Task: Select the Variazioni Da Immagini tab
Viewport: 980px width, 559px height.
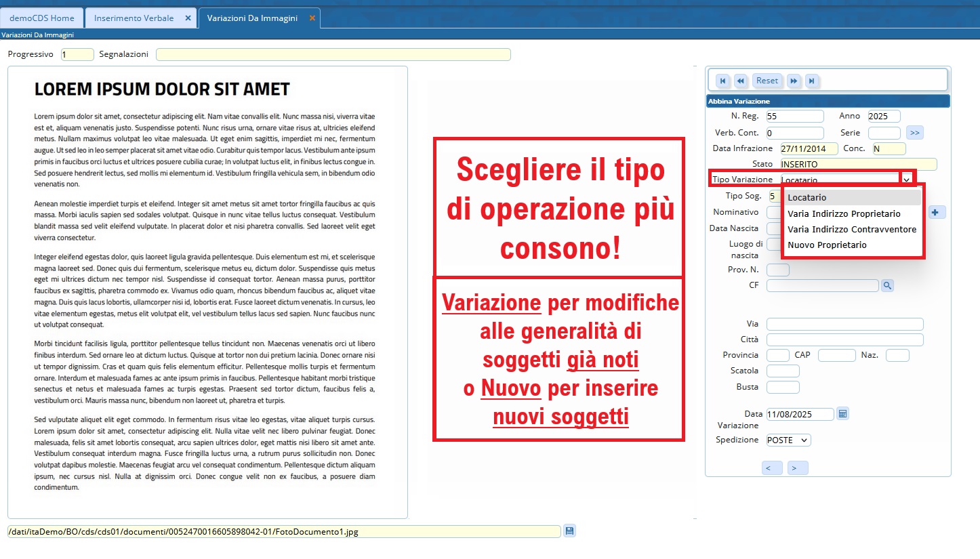Action: (253, 18)
